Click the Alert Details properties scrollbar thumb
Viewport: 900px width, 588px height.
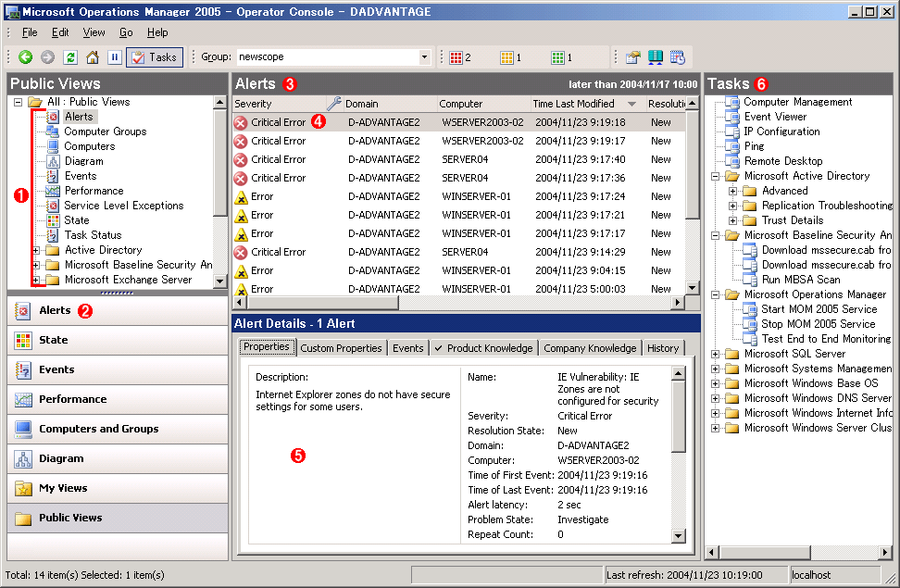click(678, 417)
